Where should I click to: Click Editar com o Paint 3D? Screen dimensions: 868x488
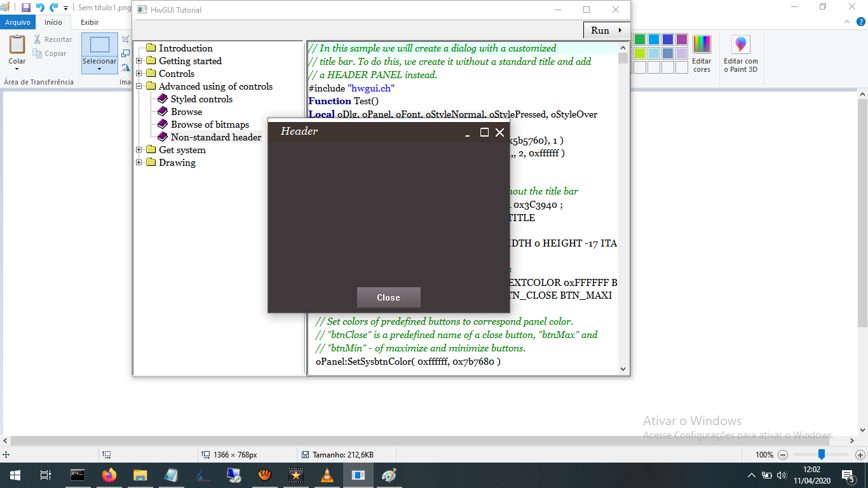740,53
